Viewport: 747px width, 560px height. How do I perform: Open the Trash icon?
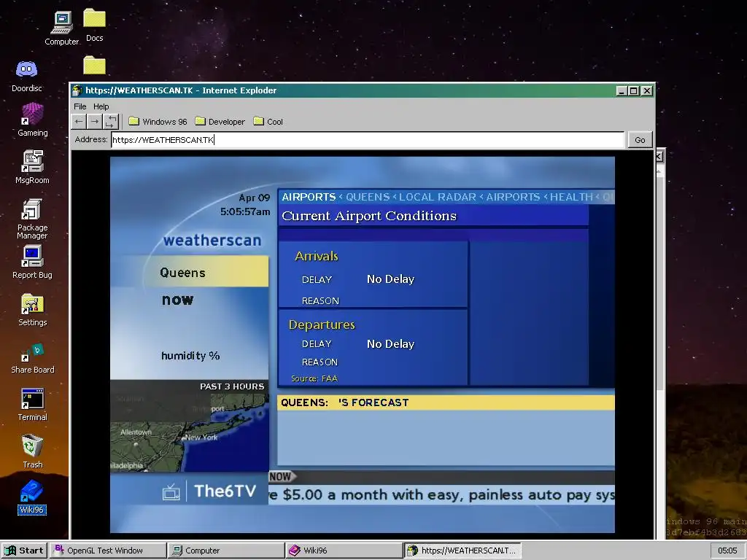point(32,451)
